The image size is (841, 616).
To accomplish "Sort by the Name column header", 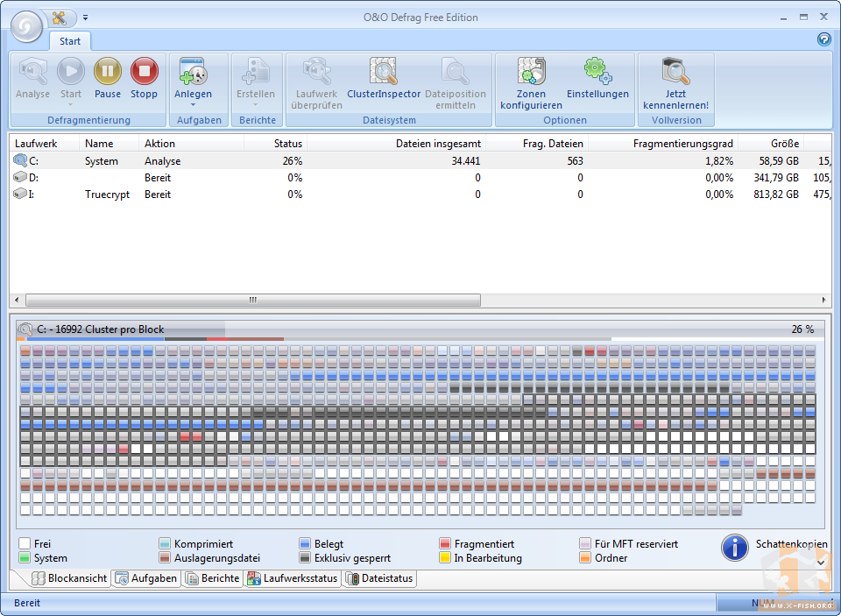I will click(110, 144).
